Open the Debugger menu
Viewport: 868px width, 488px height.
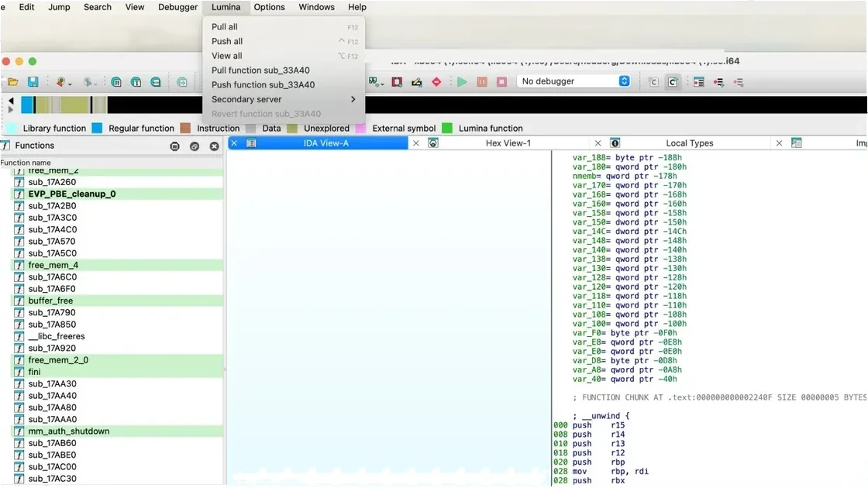point(177,7)
